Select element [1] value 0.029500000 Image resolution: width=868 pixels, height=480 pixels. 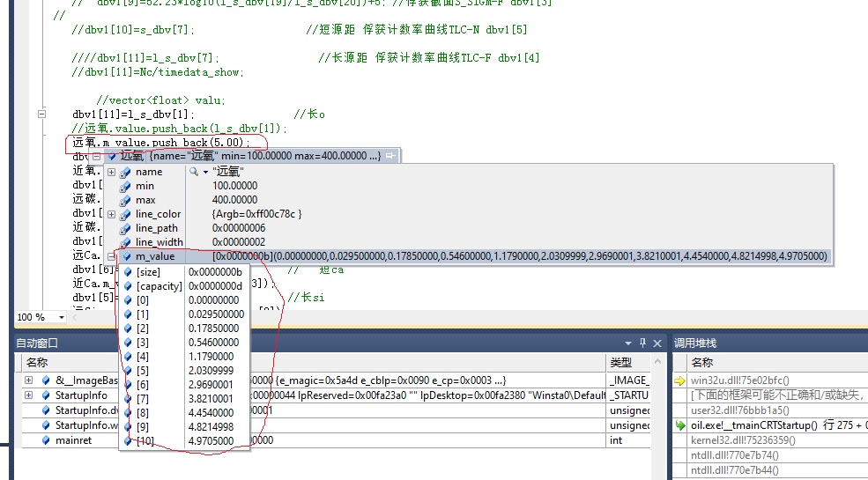coord(217,314)
